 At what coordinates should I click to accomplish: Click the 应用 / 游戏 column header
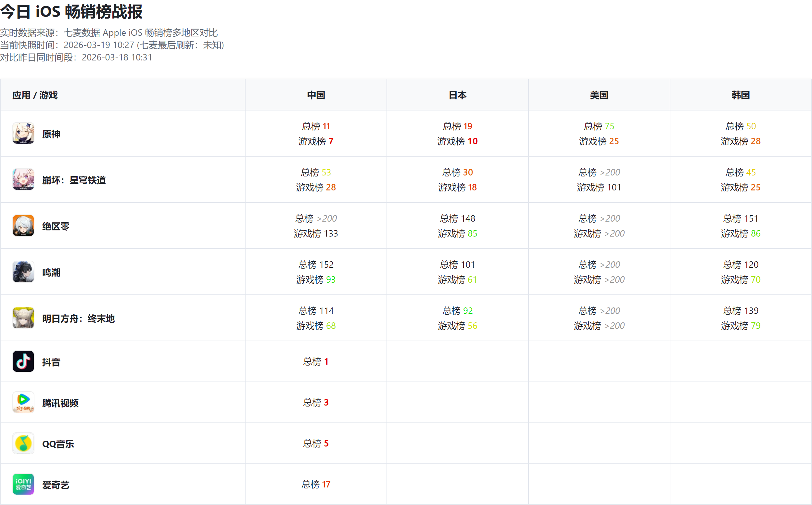tap(35, 95)
